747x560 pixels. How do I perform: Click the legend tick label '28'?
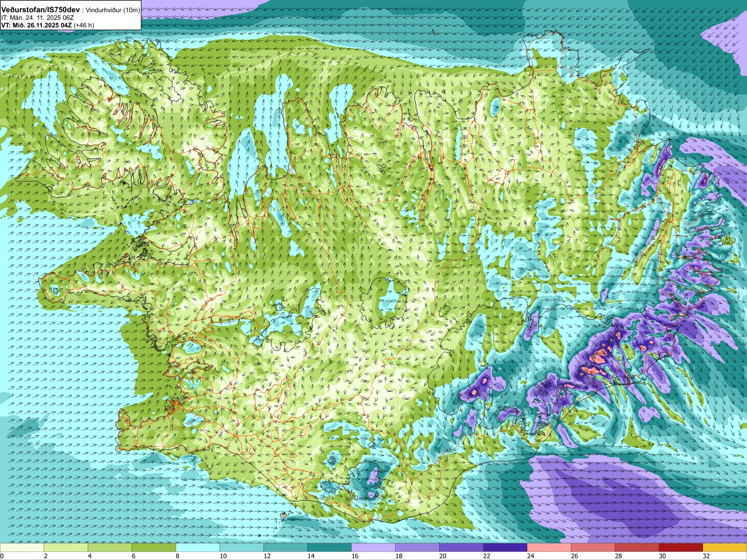pos(618,556)
